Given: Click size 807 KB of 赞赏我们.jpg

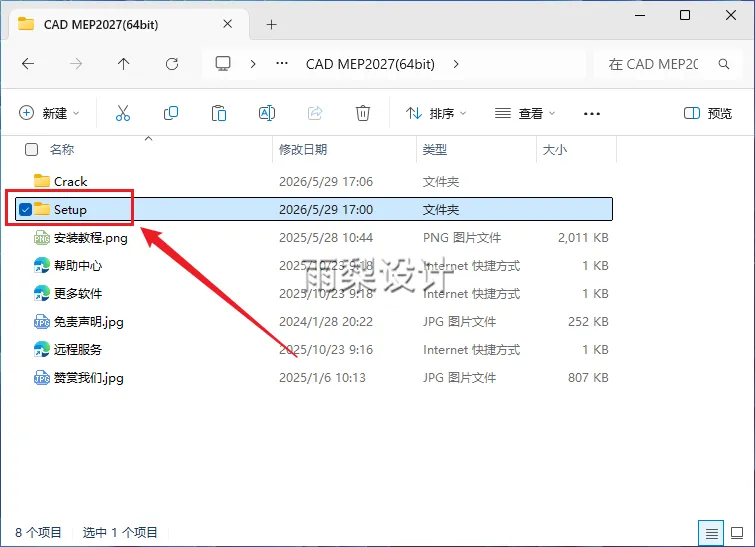Looking at the screenshot, I should tap(588, 378).
